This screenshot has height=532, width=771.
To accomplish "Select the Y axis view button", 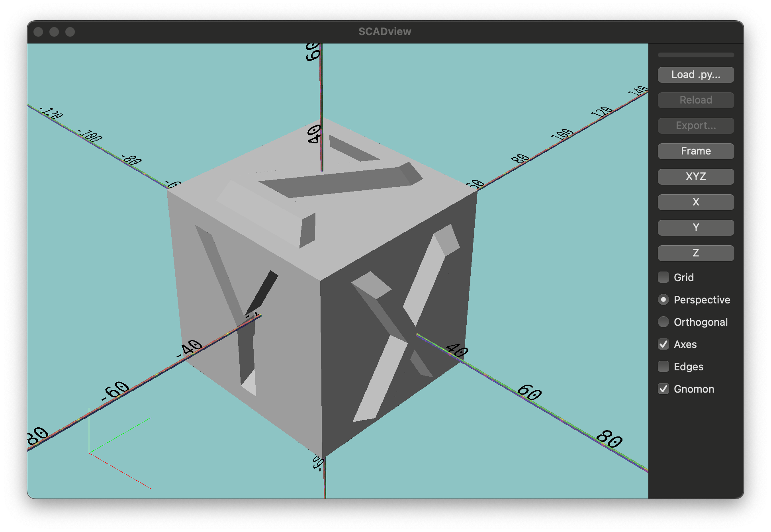I will point(696,227).
